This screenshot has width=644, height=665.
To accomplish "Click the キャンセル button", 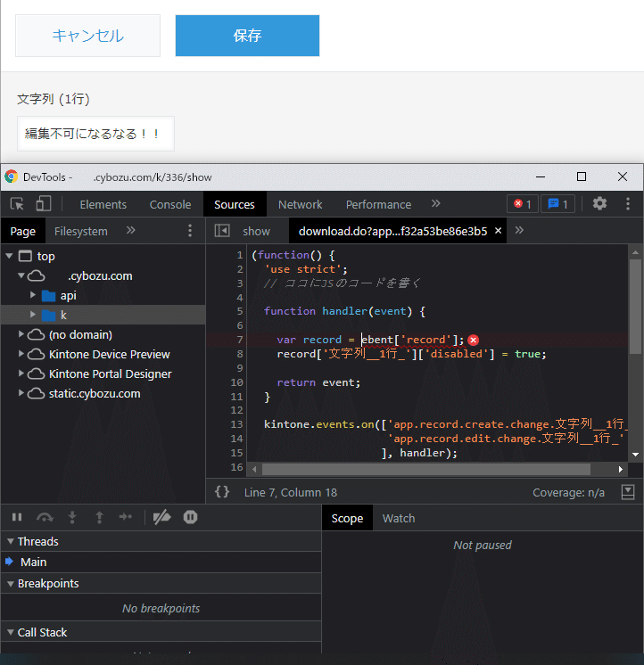I will tap(87, 36).
